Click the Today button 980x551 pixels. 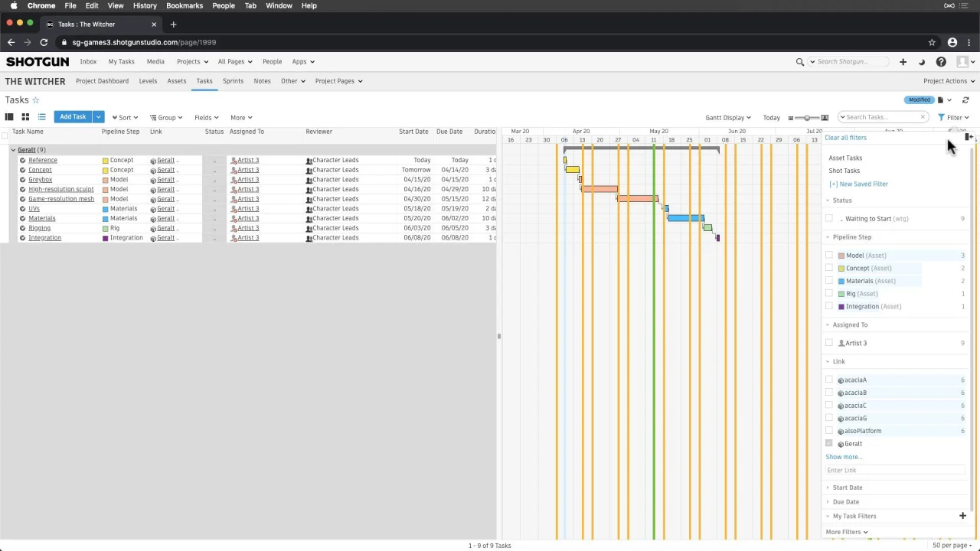pyautogui.click(x=772, y=118)
